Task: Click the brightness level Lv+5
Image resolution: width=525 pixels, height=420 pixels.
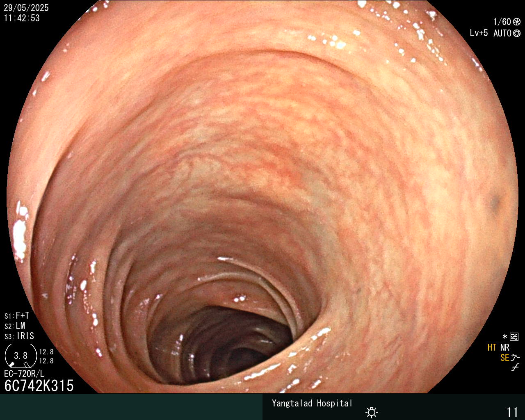Action: (479, 33)
